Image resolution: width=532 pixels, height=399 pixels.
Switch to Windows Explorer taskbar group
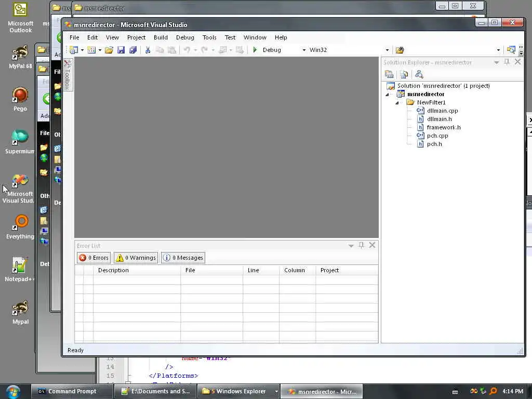238,391
